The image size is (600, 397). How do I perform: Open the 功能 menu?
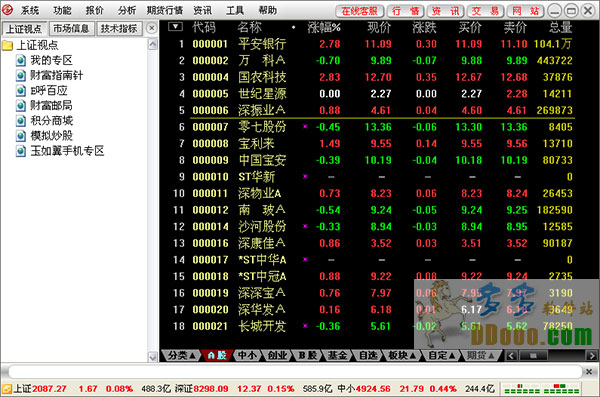pyautogui.click(x=62, y=10)
